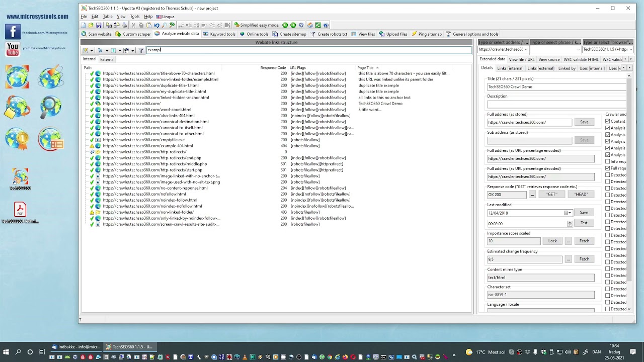The width and height of the screenshot is (644, 362).
Task: Switch to the Keyword tools tab
Action: click(x=219, y=34)
